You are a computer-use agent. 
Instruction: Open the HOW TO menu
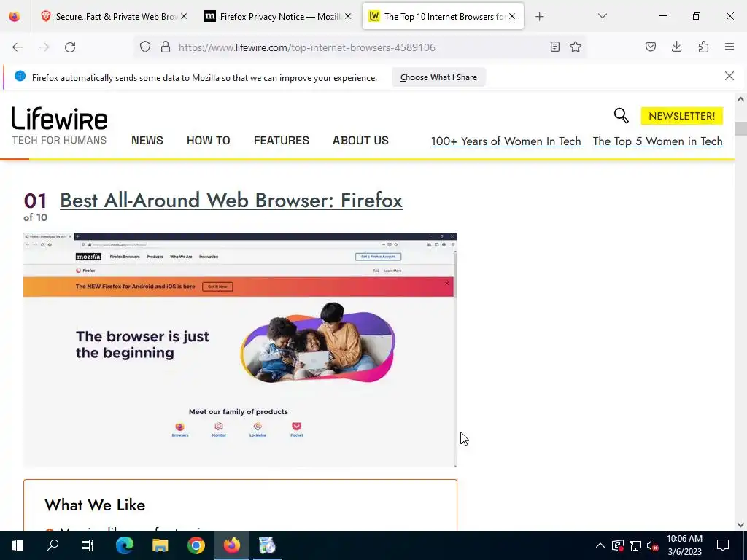(208, 141)
